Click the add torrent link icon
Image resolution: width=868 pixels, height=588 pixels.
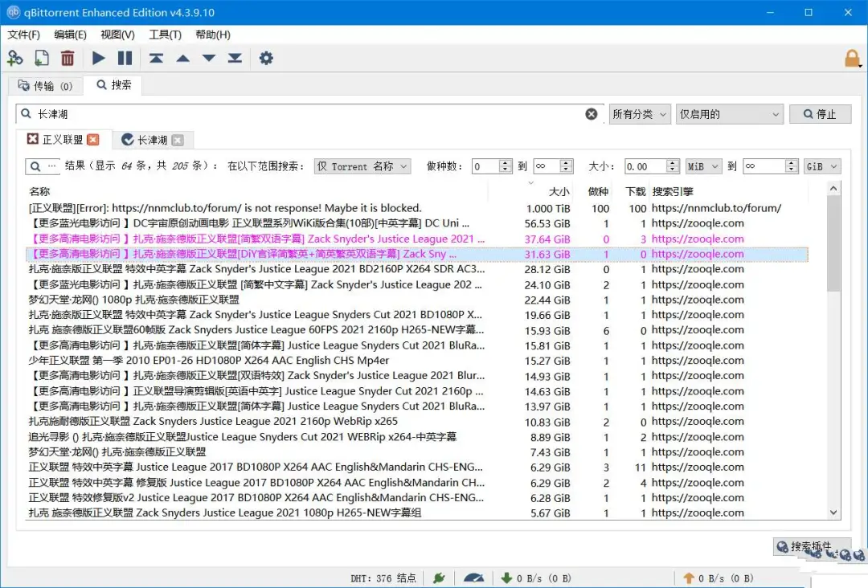pos(15,58)
